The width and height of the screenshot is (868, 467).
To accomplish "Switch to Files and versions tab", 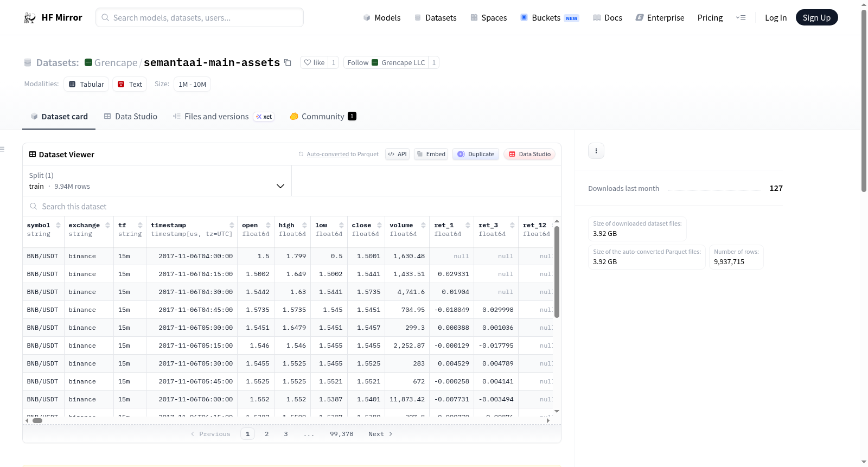I will [x=223, y=117].
